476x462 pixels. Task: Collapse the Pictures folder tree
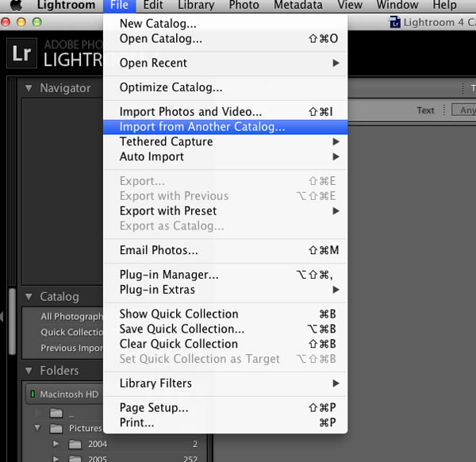click(37, 428)
